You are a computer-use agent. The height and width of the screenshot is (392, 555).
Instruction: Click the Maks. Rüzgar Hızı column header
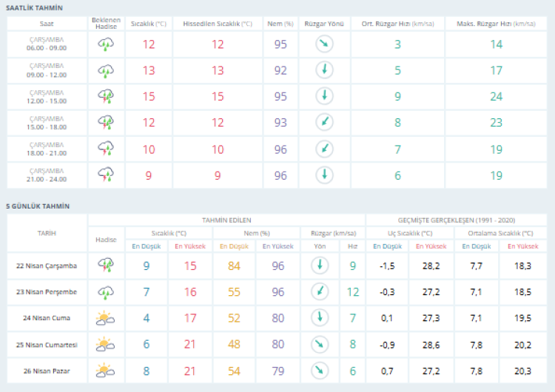(495, 24)
